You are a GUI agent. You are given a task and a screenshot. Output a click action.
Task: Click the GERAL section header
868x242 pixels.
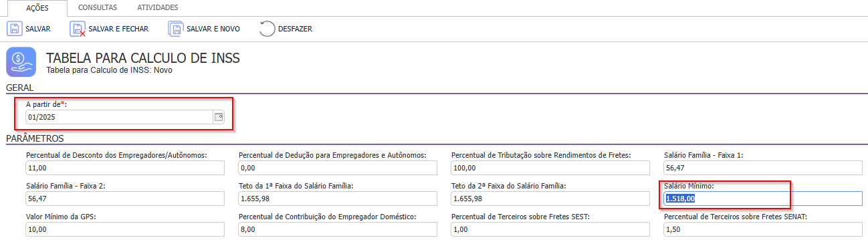pyautogui.click(x=20, y=88)
